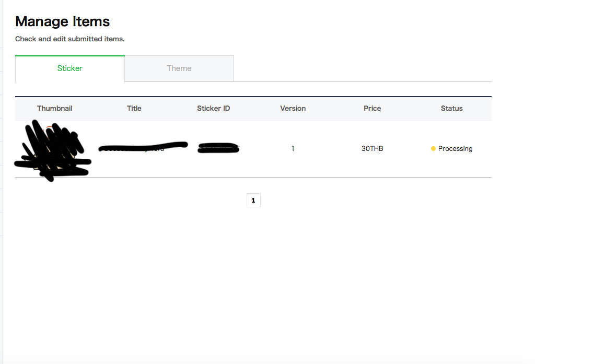Viewport: 594px width, 364px height.
Task: Select the version value 1 cell
Action: pos(293,148)
